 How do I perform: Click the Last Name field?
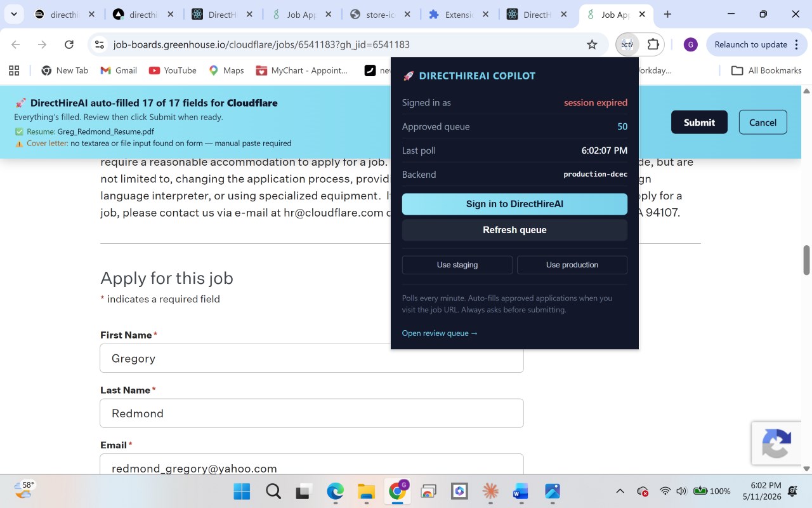(311, 413)
